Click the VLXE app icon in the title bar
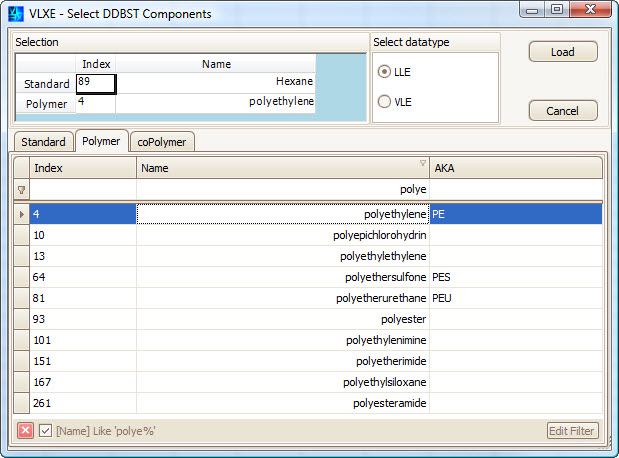Image resolution: width=619 pixels, height=458 pixels. 15,13
